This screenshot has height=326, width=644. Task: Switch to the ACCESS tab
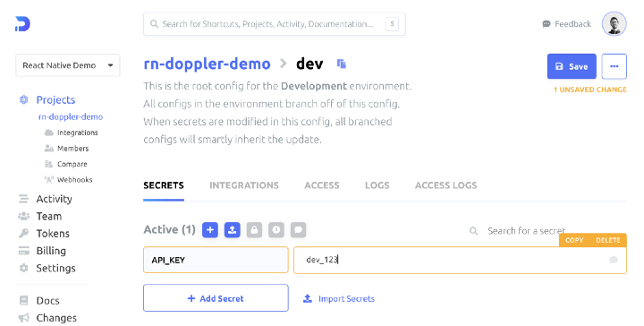pos(322,185)
